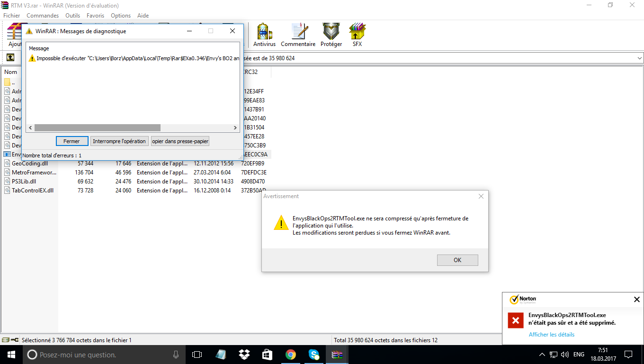Show hidden system tray icons chevron
This screenshot has width=644, height=364.
pos(542,355)
